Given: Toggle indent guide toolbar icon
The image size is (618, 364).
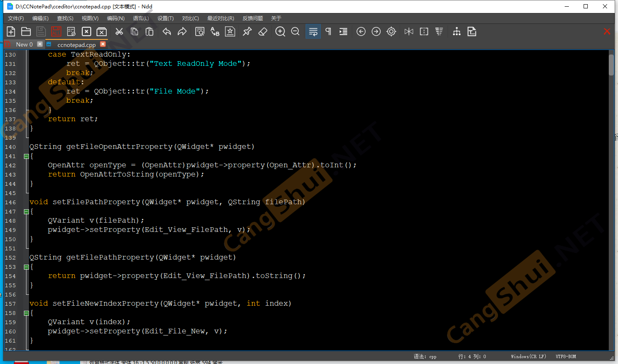Looking at the screenshot, I should [x=343, y=31].
